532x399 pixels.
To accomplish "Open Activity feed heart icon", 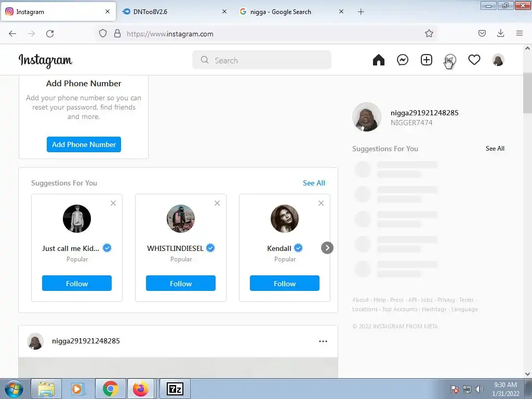I will (474, 60).
